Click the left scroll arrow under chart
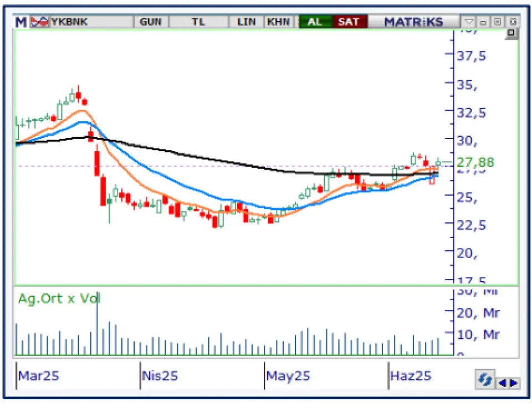 pos(502,383)
